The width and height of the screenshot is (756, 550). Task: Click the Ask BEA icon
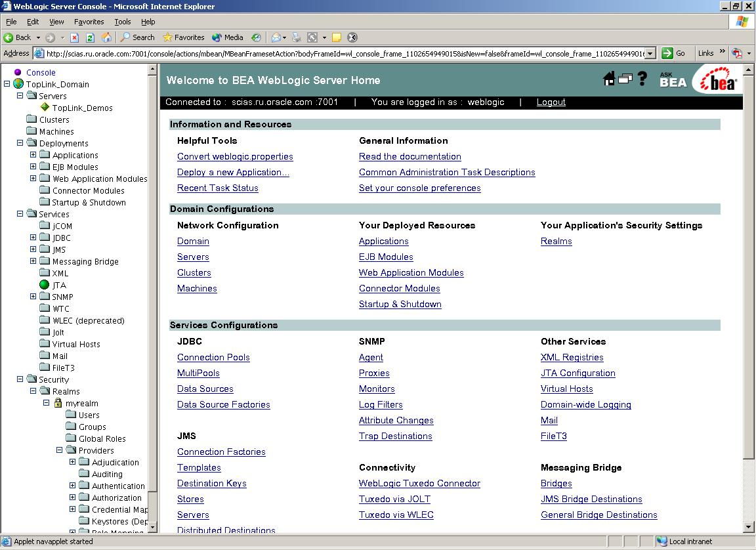(673, 80)
